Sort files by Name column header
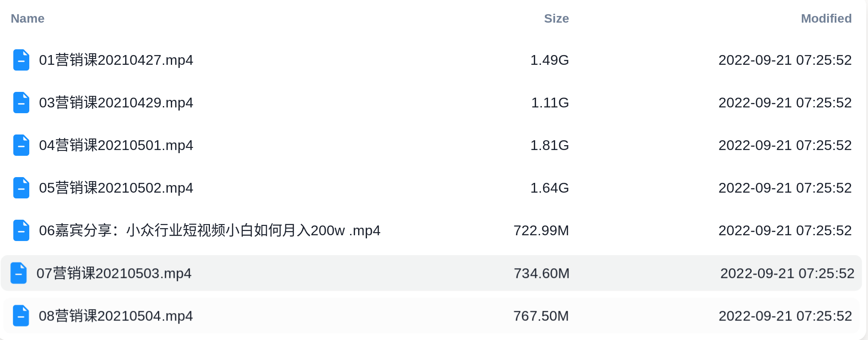The image size is (868, 340). click(28, 19)
